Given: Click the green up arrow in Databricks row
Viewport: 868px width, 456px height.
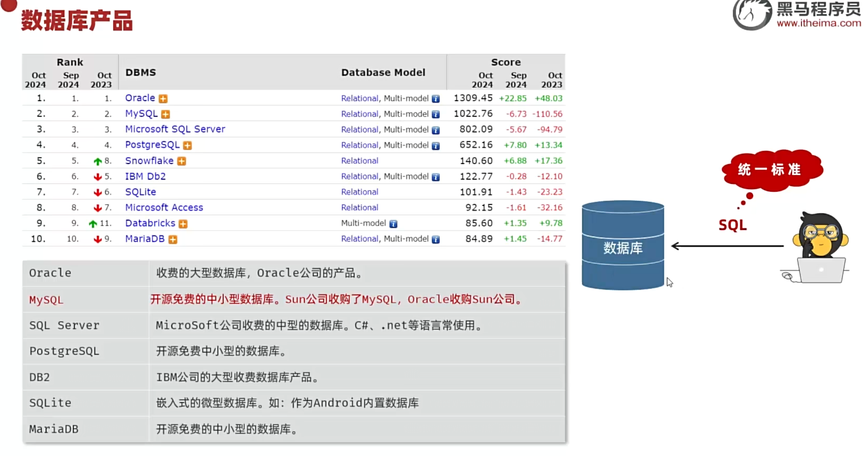Looking at the screenshot, I should pyautogui.click(x=93, y=224).
